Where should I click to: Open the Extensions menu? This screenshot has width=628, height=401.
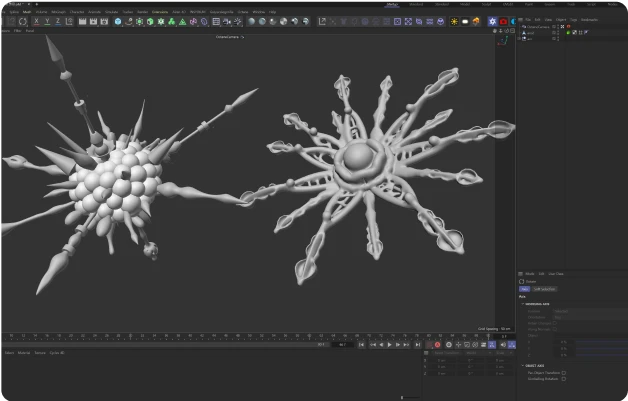(x=160, y=12)
